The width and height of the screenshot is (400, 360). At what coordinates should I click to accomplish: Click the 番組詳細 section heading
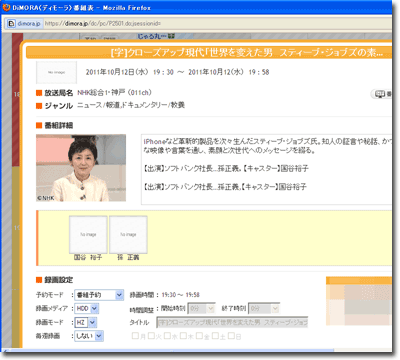(x=59, y=125)
